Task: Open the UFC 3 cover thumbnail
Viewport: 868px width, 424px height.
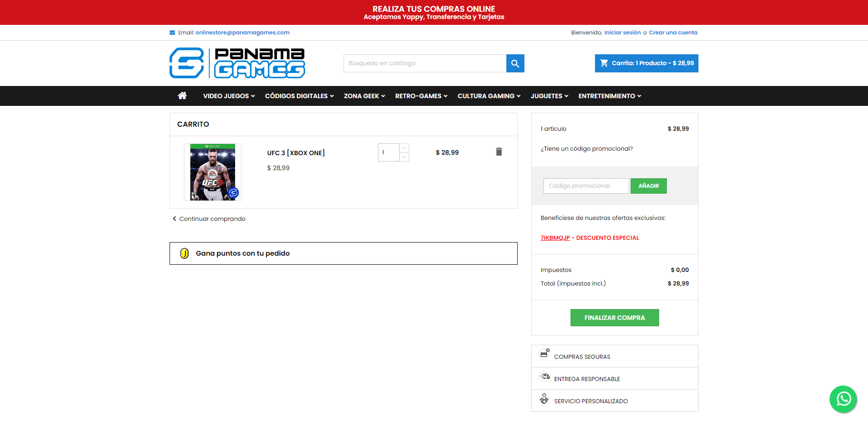Action: (x=212, y=172)
